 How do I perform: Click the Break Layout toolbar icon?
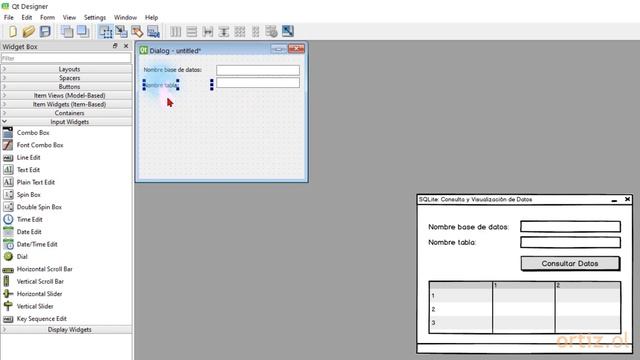(x=271, y=31)
